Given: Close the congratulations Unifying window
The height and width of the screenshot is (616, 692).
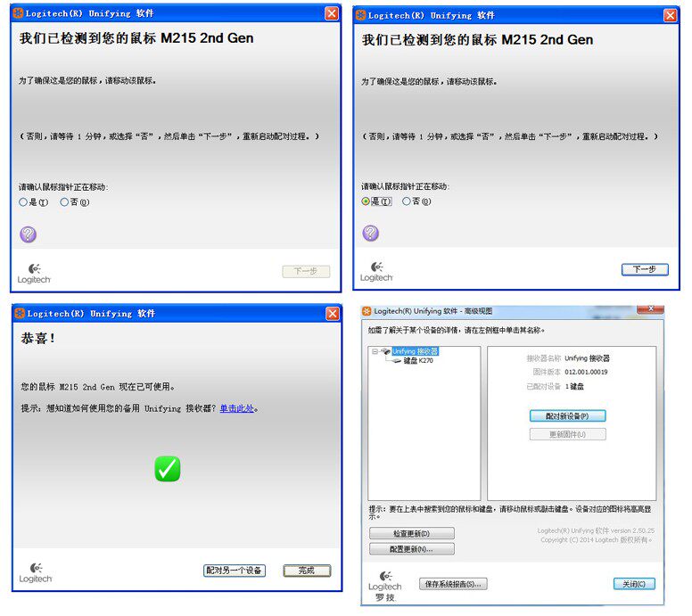Looking at the screenshot, I should click(333, 313).
